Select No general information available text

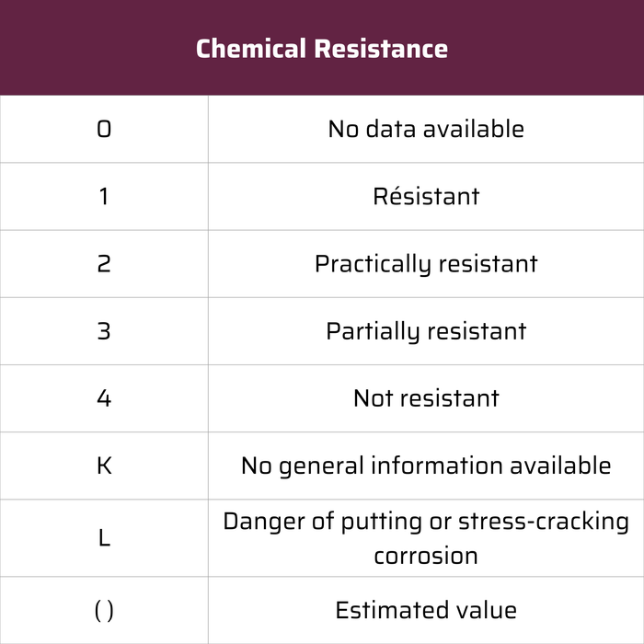tap(426, 466)
